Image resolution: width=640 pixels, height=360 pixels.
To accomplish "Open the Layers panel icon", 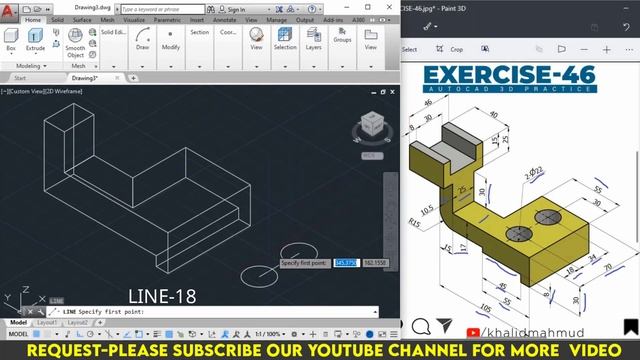I will [313, 39].
